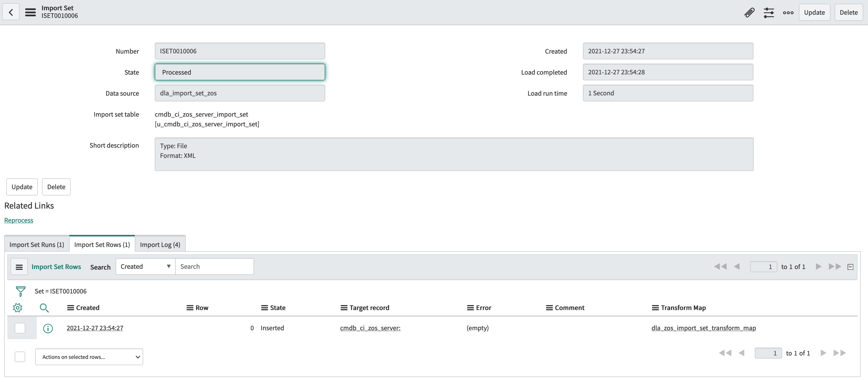
Task: Show column search via magnifier icon
Action: pyautogui.click(x=44, y=308)
